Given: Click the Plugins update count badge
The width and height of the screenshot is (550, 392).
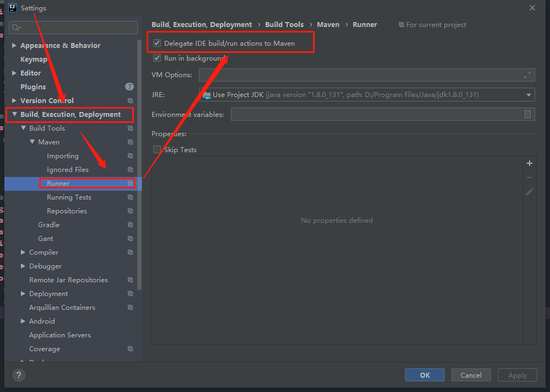Looking at the screenshot, I should 130,87.
